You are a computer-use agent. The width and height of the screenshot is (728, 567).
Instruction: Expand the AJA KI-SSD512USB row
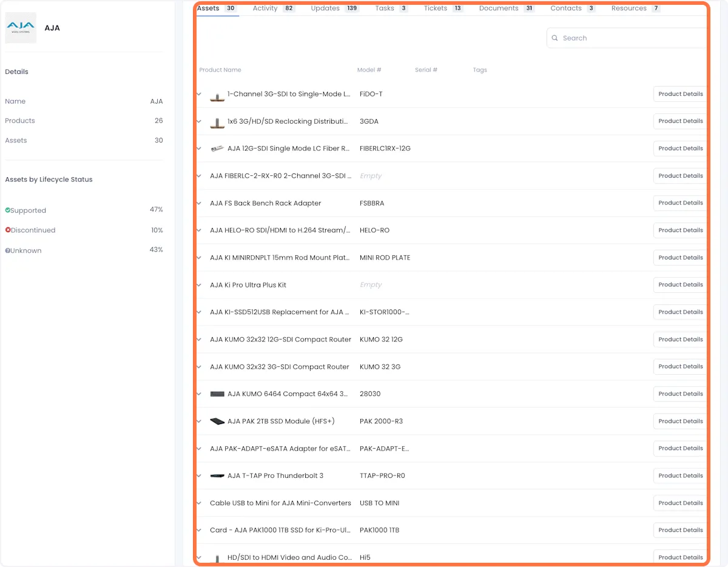(x=199, y=312)
